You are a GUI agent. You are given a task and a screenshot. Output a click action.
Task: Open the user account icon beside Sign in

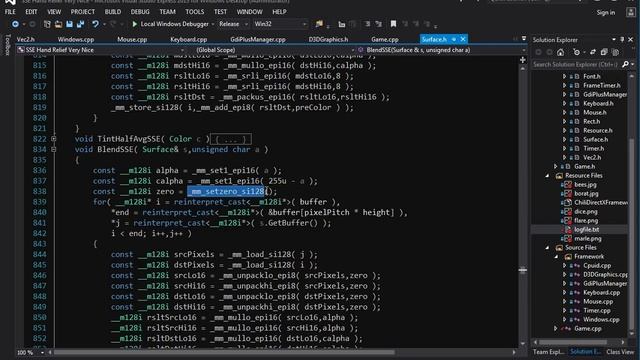(x=631, y=12)
